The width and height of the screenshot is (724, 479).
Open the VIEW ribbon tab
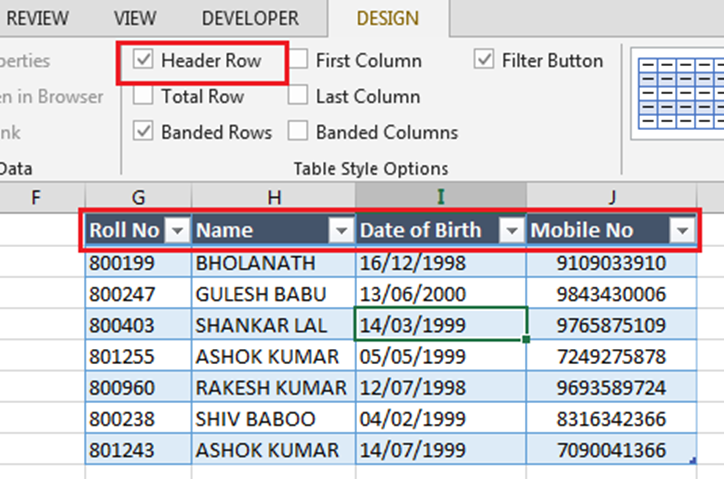pos(135,18)
